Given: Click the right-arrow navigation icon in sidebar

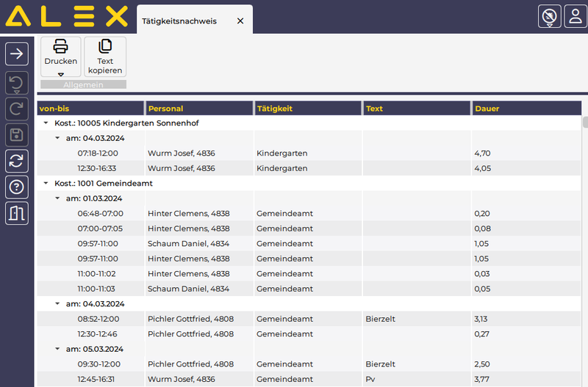Looking at the screenshot, I should [17, 54].
